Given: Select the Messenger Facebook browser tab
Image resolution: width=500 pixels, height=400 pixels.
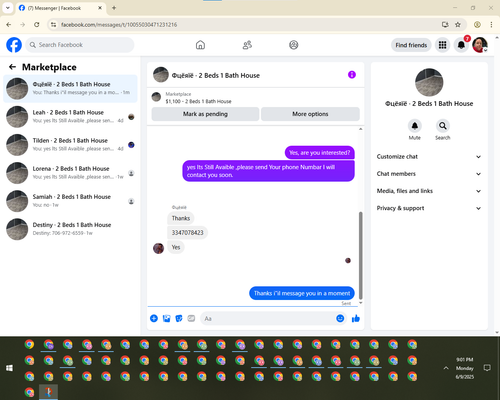Looking at the screenshot, I should point(61,8).
